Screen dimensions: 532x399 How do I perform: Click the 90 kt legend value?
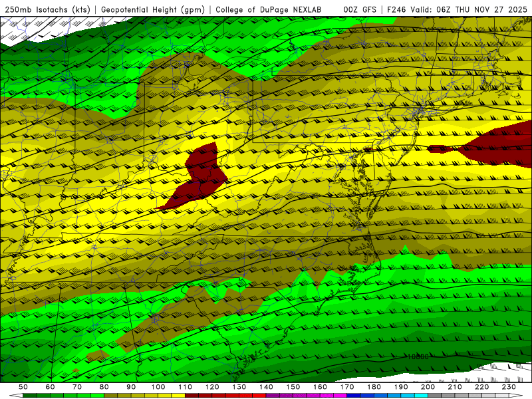131,387
